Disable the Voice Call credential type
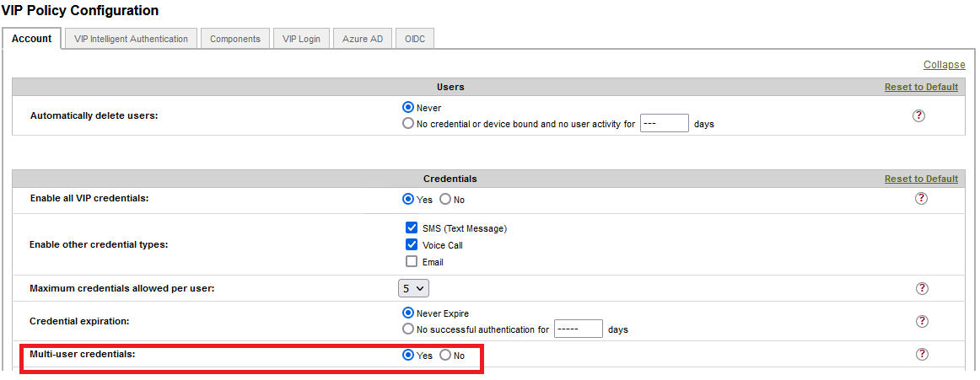 tap(412, 244)
